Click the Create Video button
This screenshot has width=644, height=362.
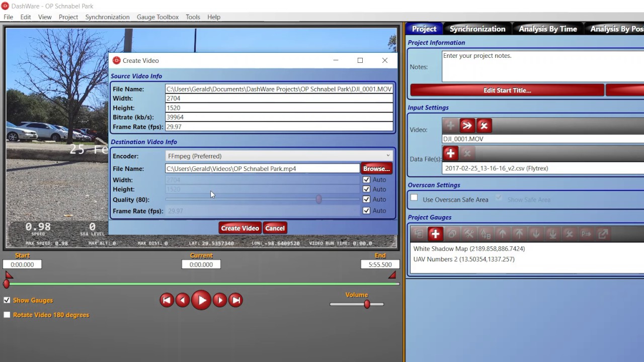click(240, 228)
